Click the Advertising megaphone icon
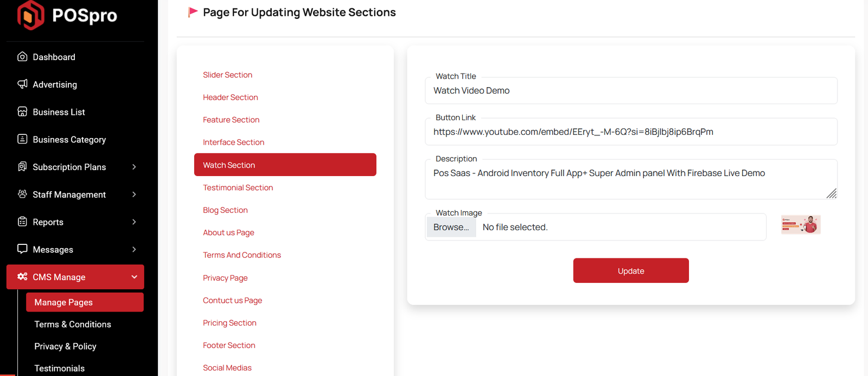The width and height of the screenshot is (868, 376). coord(22,84)
